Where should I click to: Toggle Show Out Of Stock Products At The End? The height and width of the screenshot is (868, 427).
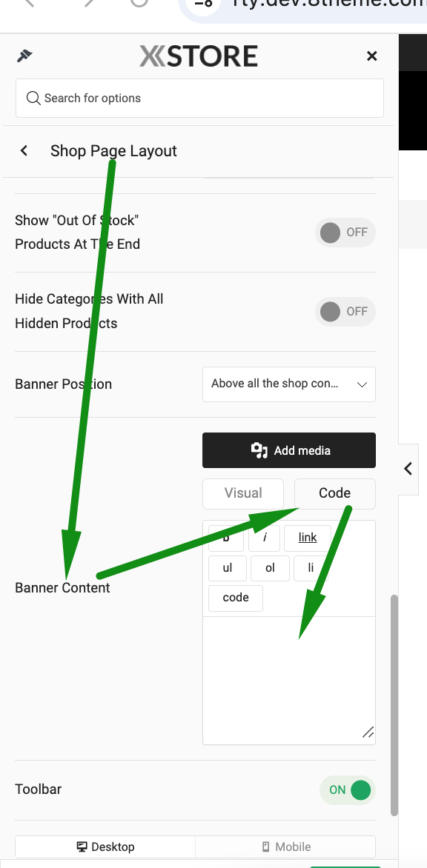coord(345,233)
